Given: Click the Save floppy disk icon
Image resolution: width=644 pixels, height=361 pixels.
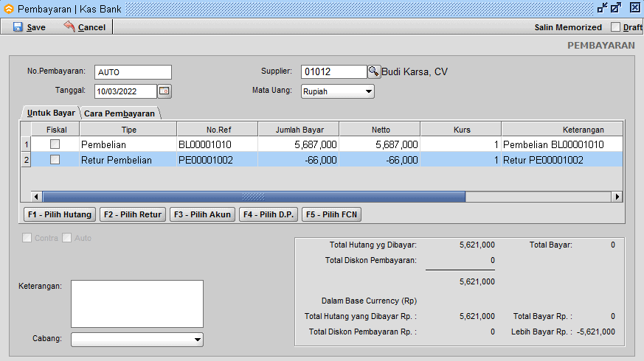Looking at the screenshot, I should [18, 27].
